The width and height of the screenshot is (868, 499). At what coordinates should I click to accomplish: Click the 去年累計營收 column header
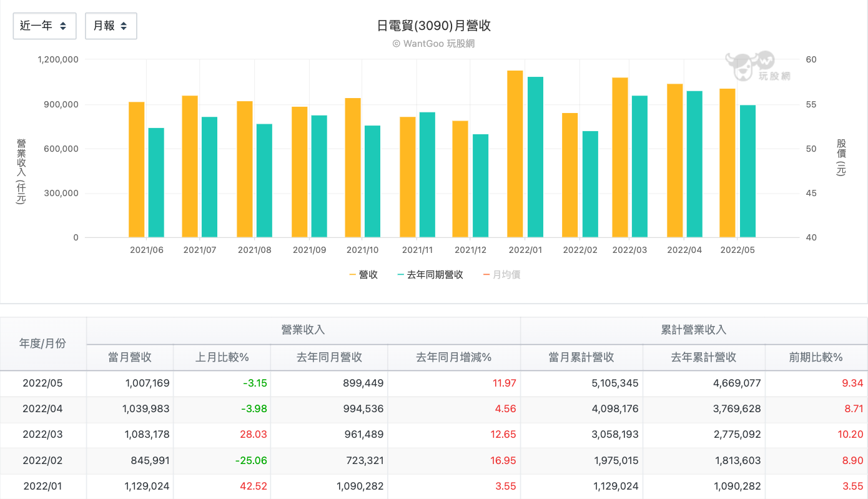(704, 357)
